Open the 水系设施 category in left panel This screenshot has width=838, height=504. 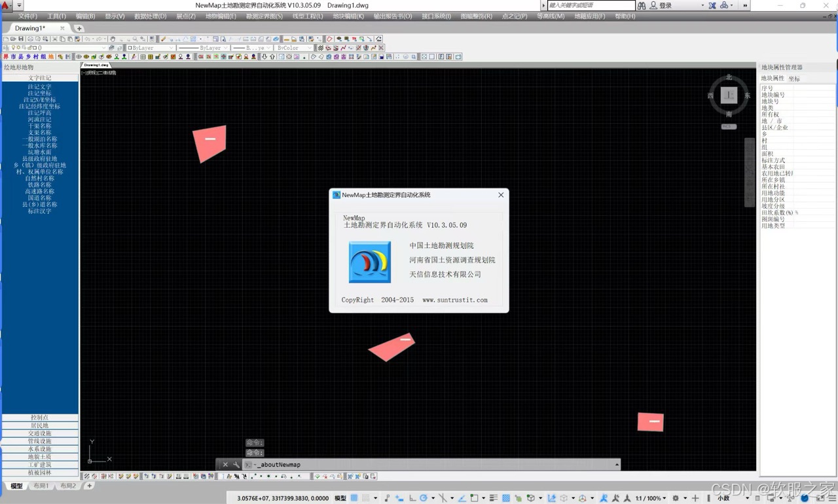coord(39,449)
